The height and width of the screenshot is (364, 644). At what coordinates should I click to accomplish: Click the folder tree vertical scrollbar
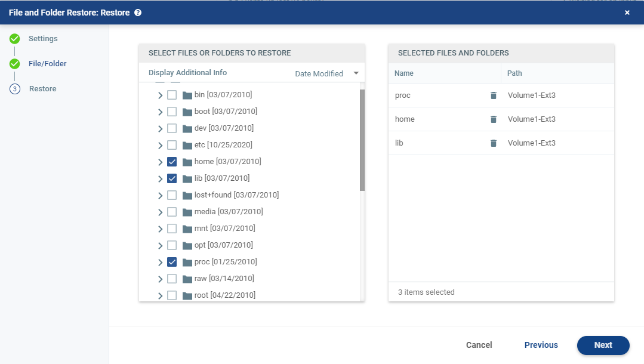point(362,140)
